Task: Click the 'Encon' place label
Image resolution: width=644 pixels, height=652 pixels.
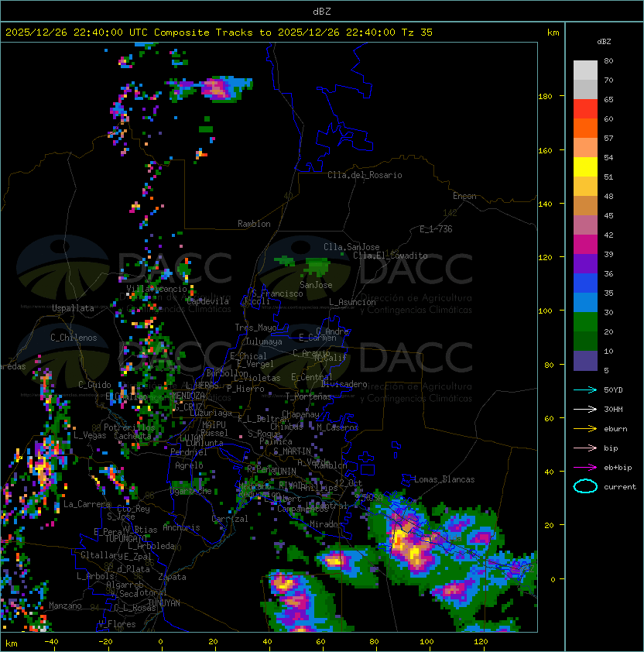Action: (465, 196)
